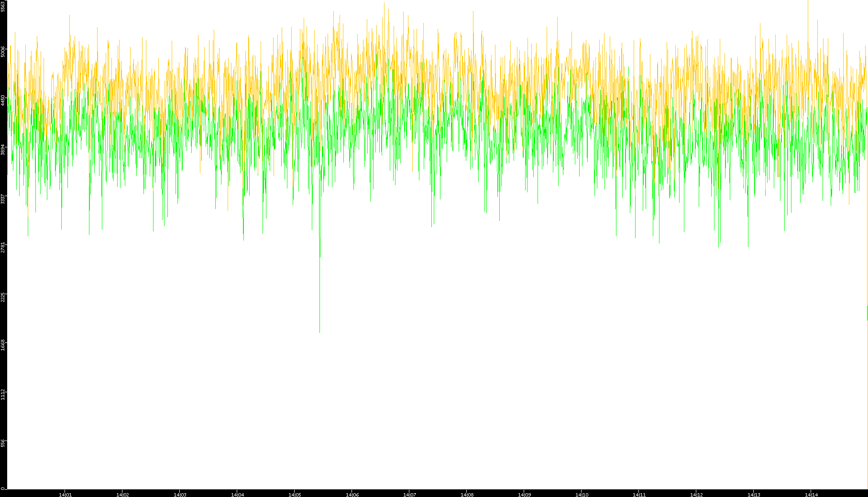The image size is (868, 497).
Task: Select the 14:02 time axis label
Action: pyautogui.click(x=122, y=495)
